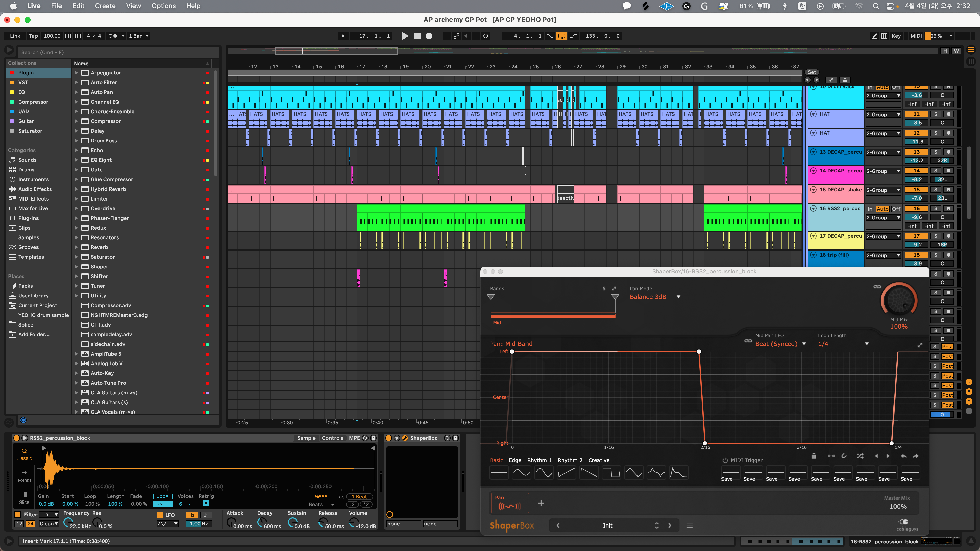Switch to the Rhythm 2 wave tab
This screenshot has width=980, height=551.
(x=570, y=460)
